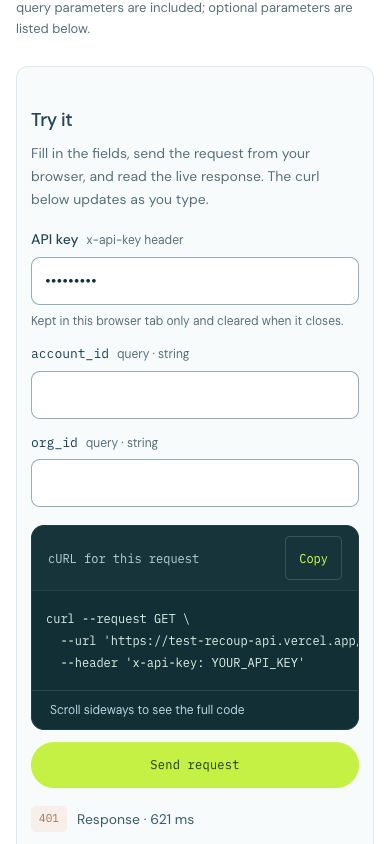Viewport: 390px width, 844px height.
Task: Click the Response 621 ms label
Action: (x=136, y=819)
